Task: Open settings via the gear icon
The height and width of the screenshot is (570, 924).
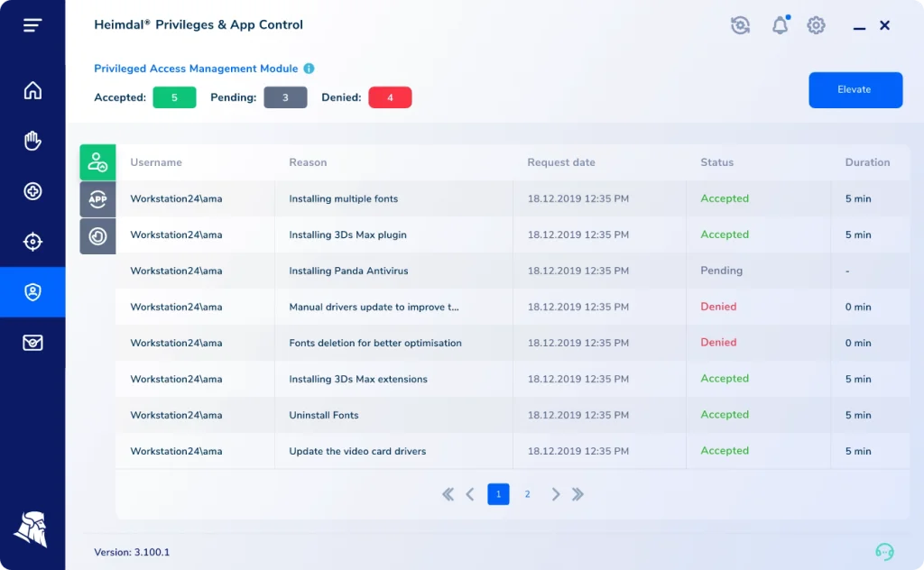Action: pos(816,25)
